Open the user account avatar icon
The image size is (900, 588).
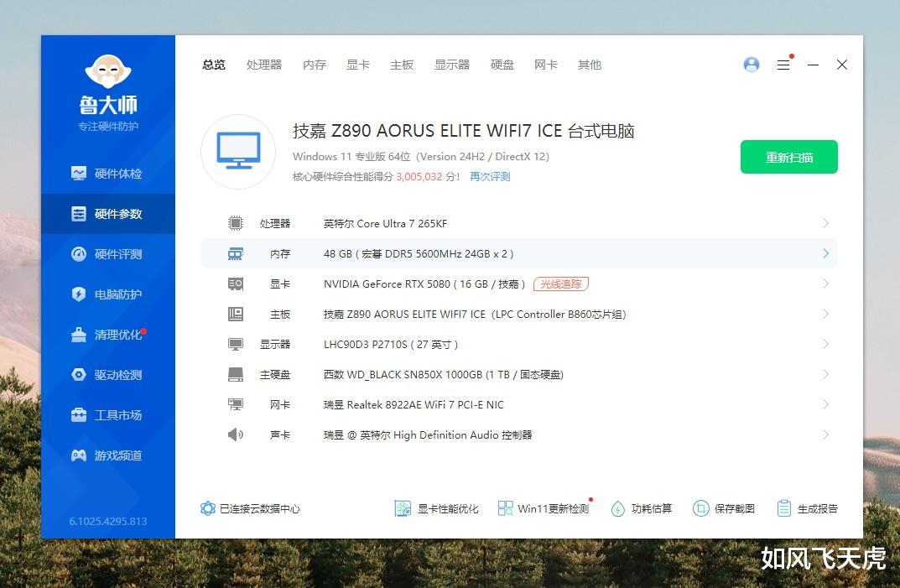[x=752, y=65]
